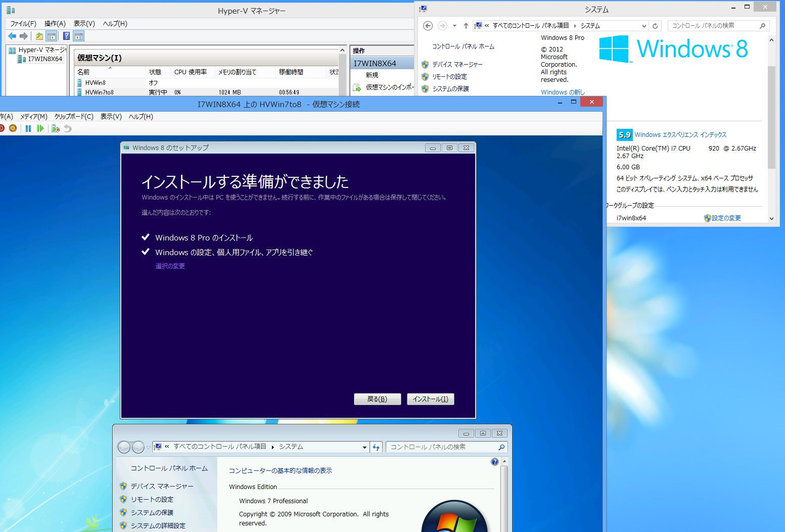Image resolution: width=785 pixels, height=532 pixels.
Task: Open the help icon in Windows 7 System window
Action: point(495,462)
